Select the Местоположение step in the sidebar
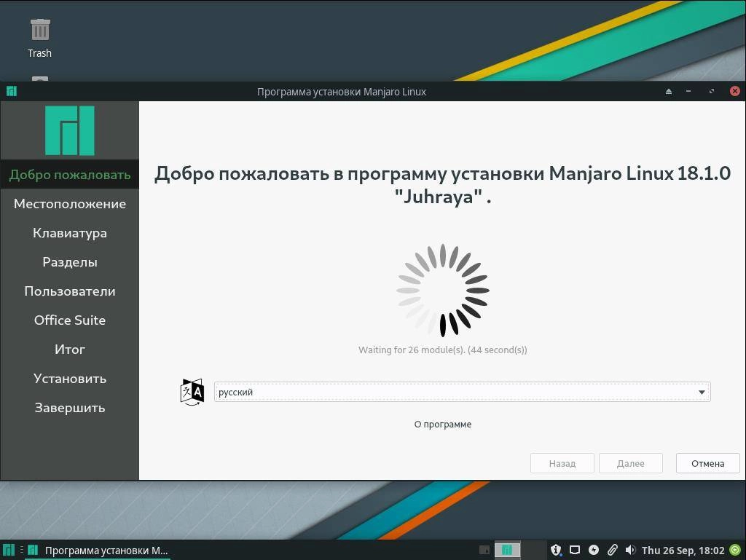Viewport: 746px width, 560px height. pos(70,203)
